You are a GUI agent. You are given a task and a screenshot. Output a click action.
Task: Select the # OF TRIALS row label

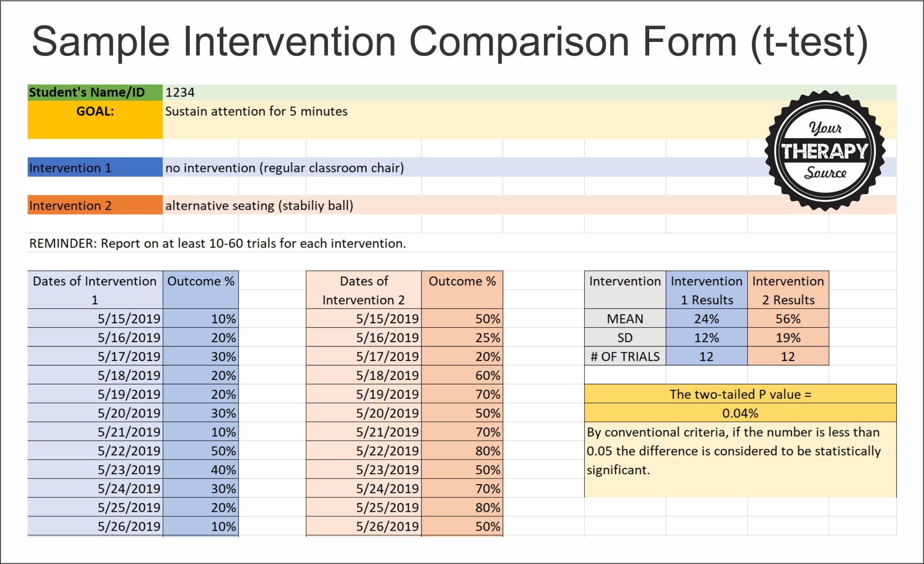pyautogui.click(x=625, y=356)
